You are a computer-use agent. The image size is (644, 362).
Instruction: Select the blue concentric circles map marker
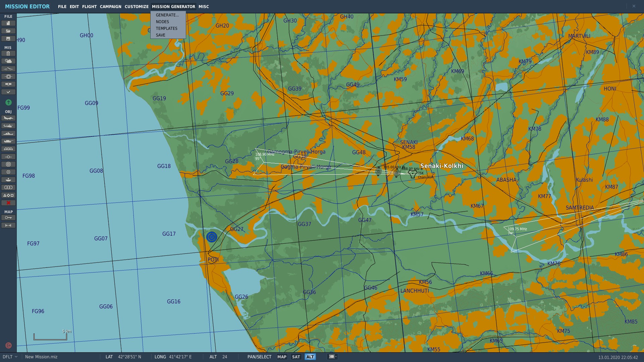tap(212, 237)
